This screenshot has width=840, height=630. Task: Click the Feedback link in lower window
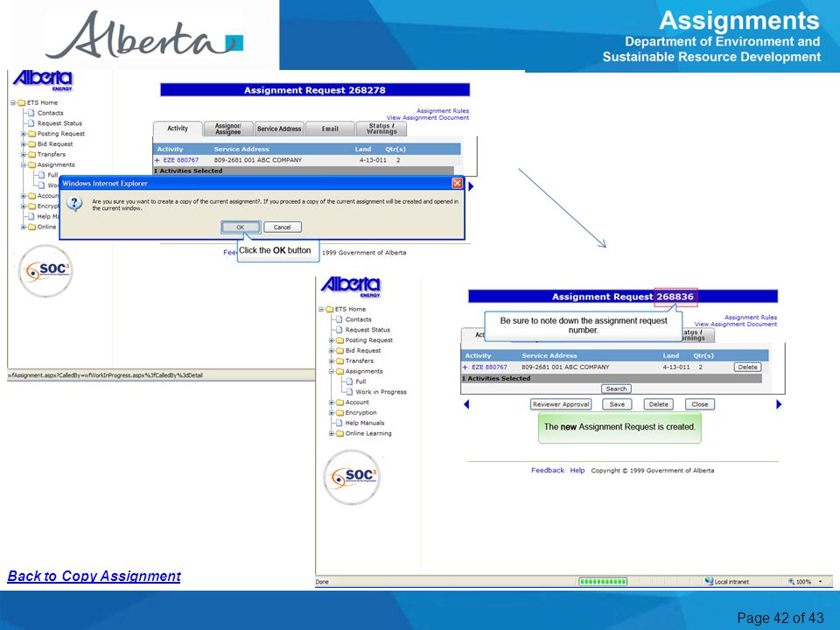point(548,471)
